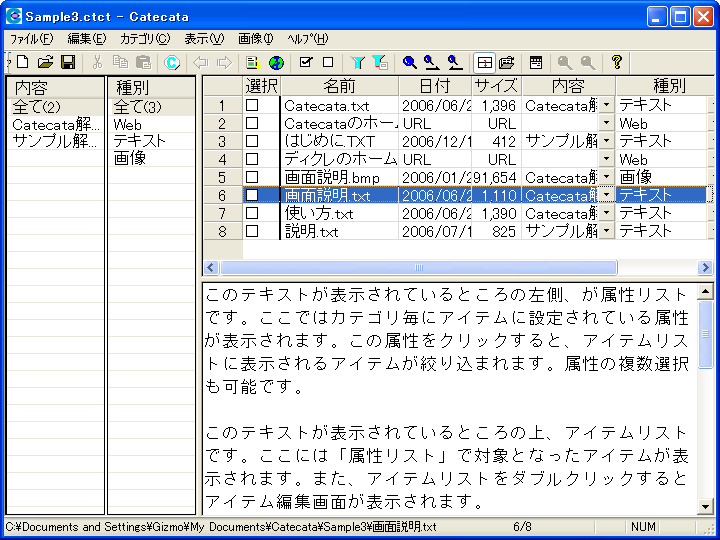Sort by the 日付 column header

coord(435,86)
